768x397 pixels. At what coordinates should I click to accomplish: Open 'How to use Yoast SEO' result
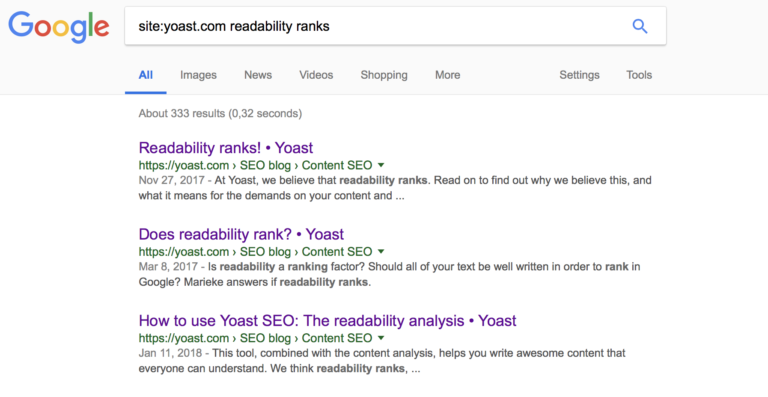(x=327, y=321)
